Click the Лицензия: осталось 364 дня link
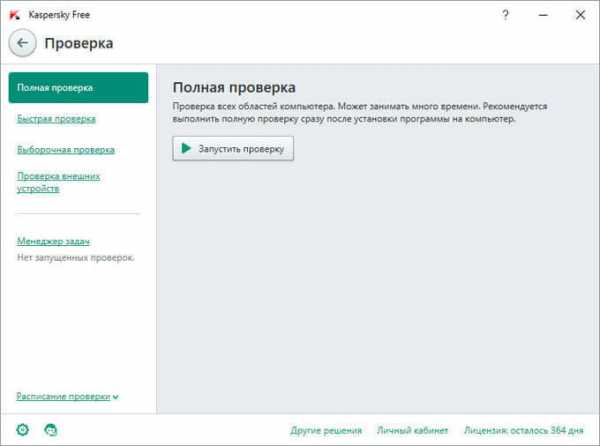This screenshot has height=446, width=600. coord(524,430)
